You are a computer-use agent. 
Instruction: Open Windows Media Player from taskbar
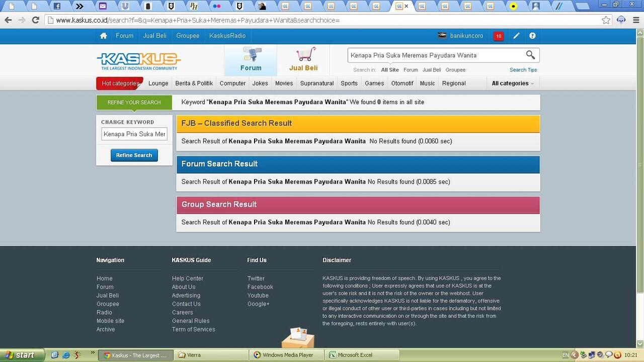pos(287,355)
